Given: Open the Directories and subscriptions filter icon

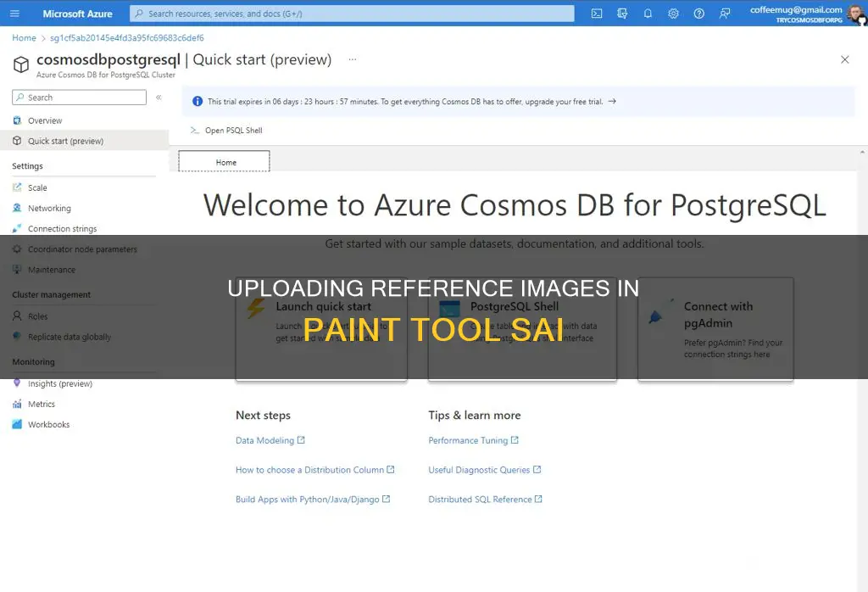Looking at the screenshot, I should point(622,14).
